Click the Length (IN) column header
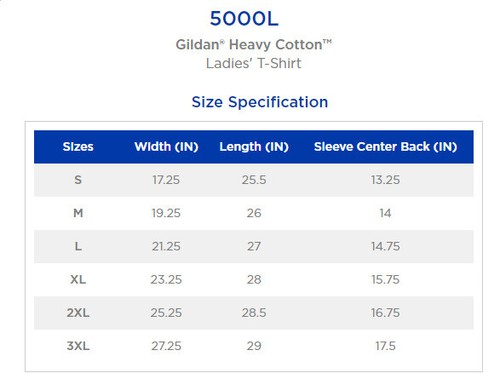 (x=254, y=147)
